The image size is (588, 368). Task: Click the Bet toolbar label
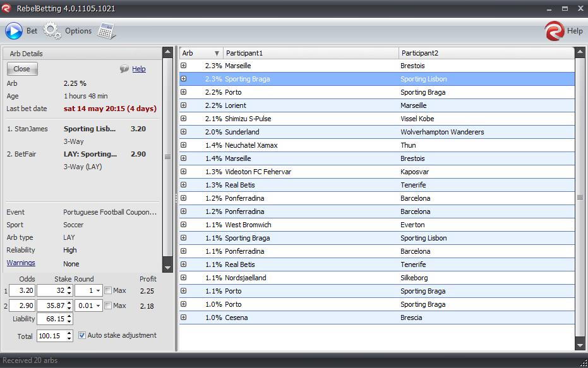pyautogui.click(x=32, y=31)
